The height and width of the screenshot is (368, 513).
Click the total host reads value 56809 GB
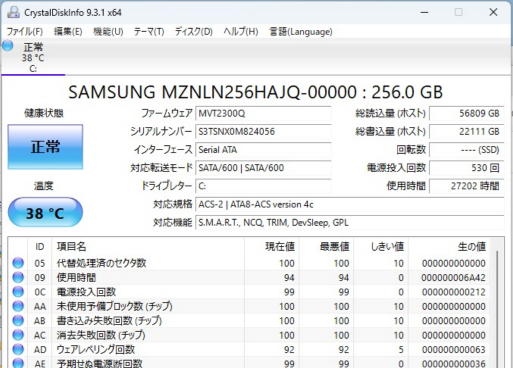pyautogui.click(x=467, y=114)
